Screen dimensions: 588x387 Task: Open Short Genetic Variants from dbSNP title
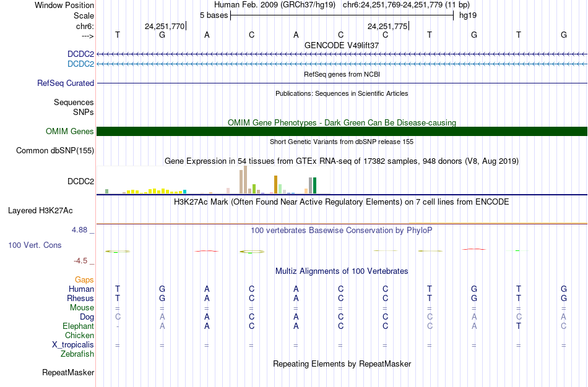pos(342,142)
